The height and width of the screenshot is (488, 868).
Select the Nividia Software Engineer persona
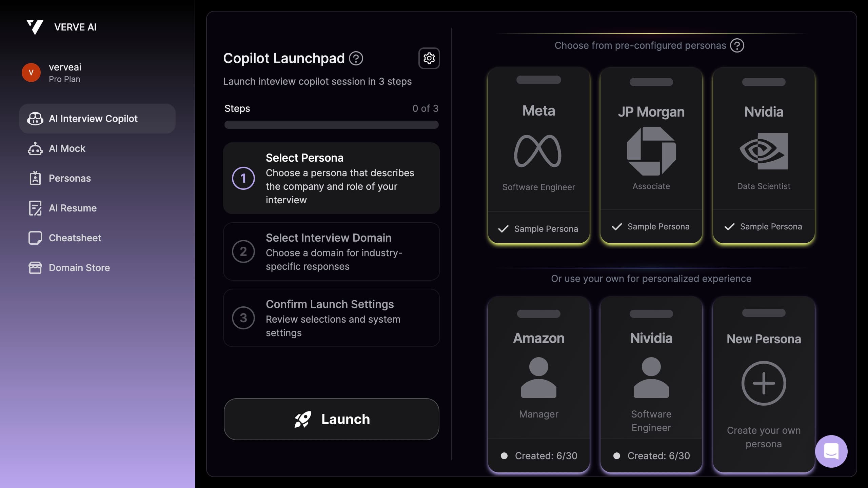pos(651,384)
